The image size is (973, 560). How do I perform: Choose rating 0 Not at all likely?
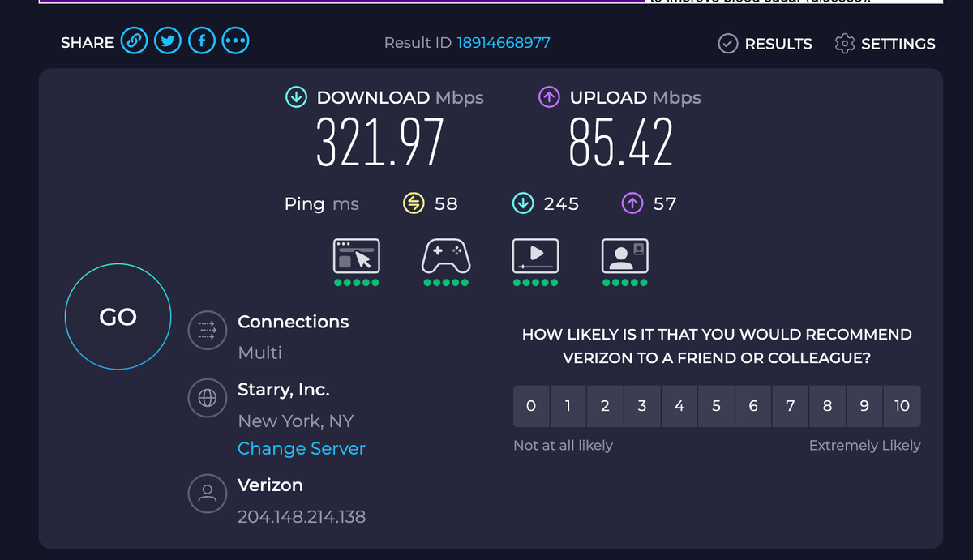[x=531, y=406]
